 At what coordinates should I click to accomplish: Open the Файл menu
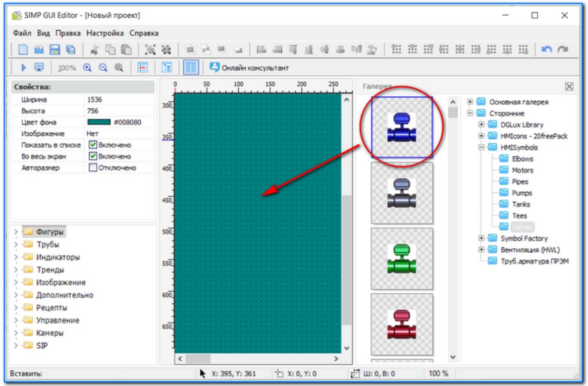point(22,33)
